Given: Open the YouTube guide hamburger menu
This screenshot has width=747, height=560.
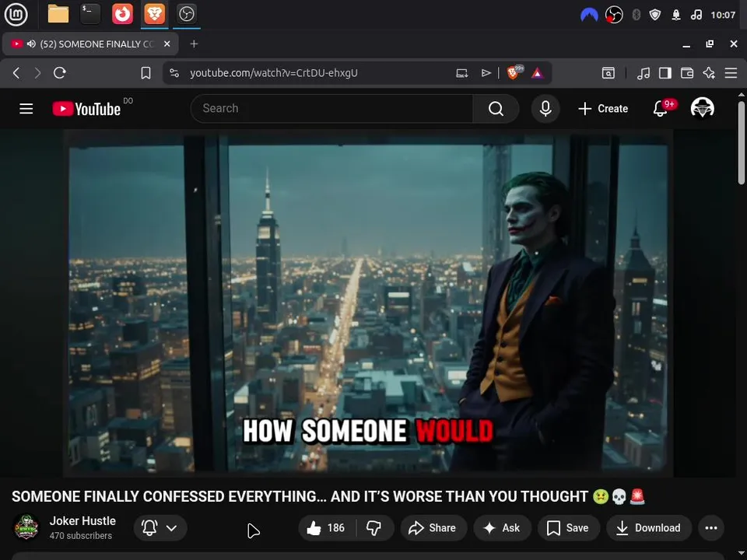Looking at the screenshot, I should tap(26, 109).
